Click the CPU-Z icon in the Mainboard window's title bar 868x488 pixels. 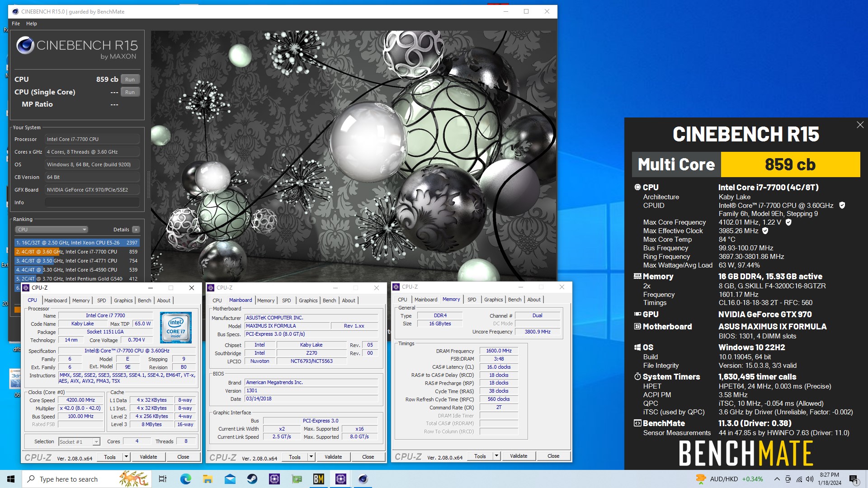pyautogui.click(x=211, y=288)
